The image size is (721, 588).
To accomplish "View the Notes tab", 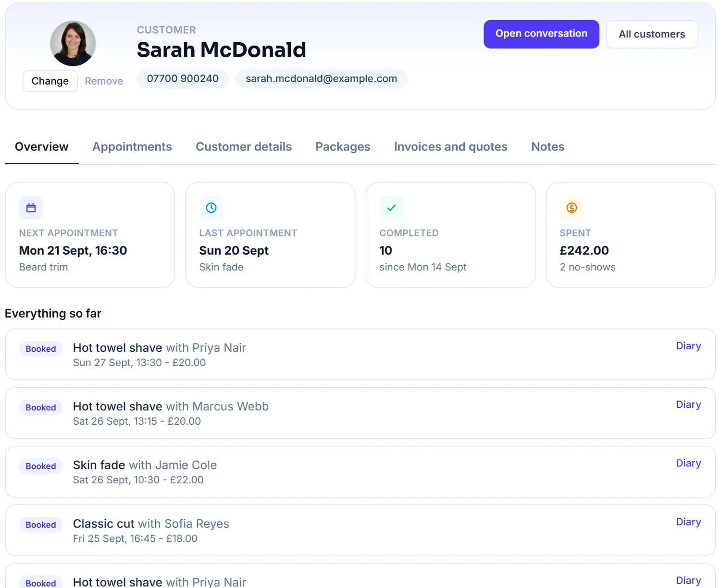I will [x=548, y=147].
